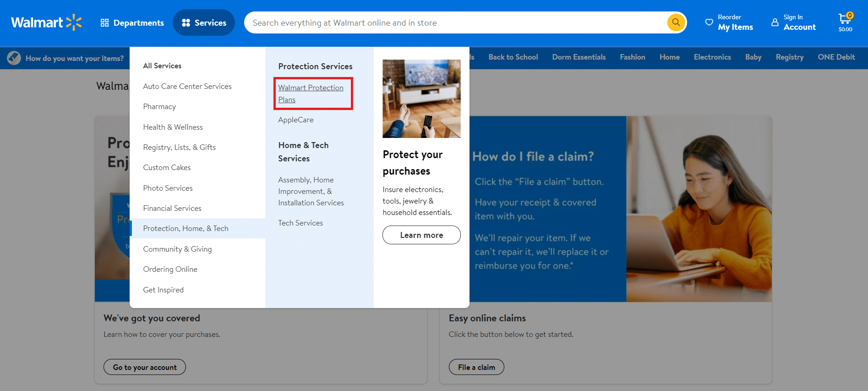Open Auto Care Center Services
The height and width of the screenshot is (391, 868).
(x=187, y=86)
